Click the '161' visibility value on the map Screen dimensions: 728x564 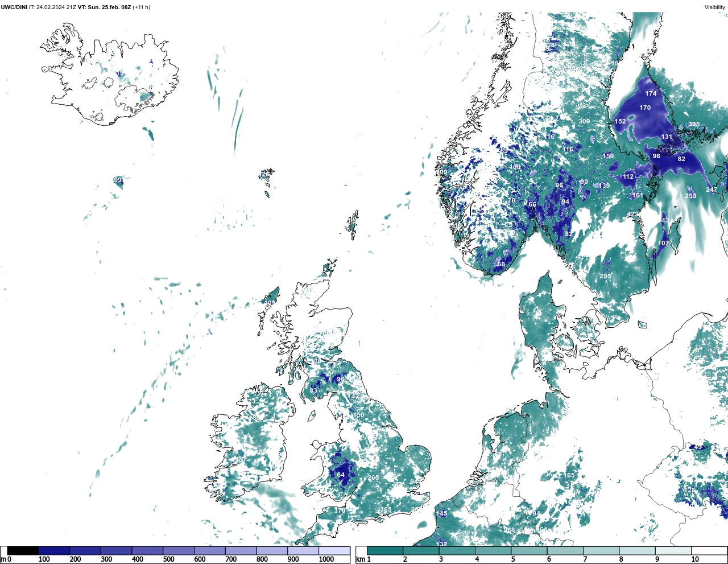[638, 195]
